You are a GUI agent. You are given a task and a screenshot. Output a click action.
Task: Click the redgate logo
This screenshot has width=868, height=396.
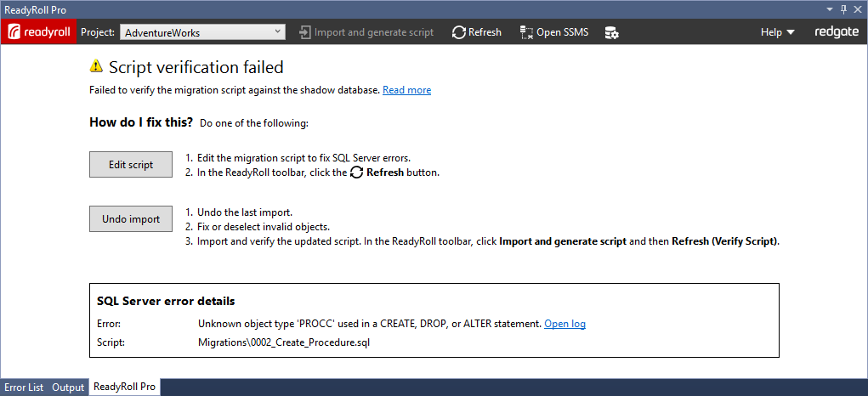click(836, 32)
